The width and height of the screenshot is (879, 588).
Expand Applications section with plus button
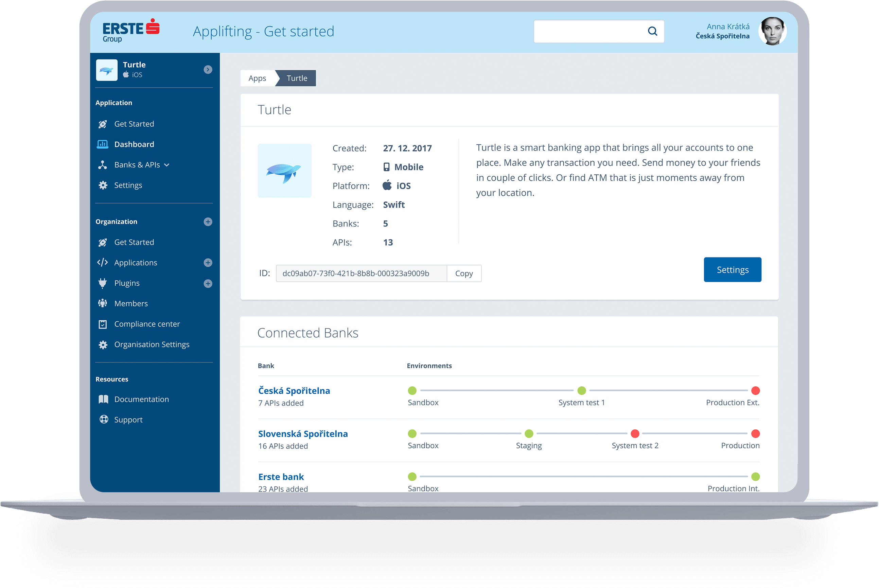[208, 263]
